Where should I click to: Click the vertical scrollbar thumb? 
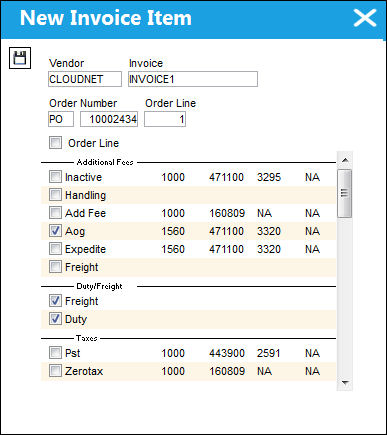345,193
